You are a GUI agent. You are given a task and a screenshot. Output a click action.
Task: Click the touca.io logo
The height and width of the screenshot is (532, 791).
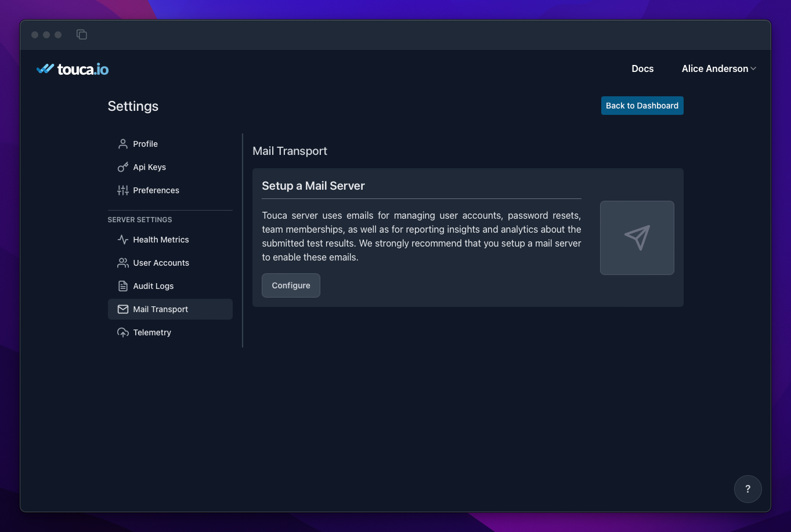73,69
